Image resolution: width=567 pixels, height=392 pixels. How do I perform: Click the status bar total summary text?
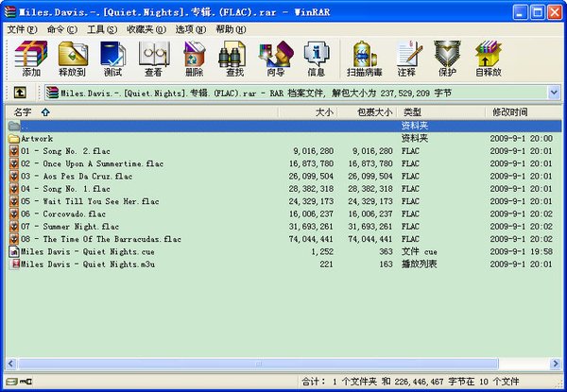point(410,382)
